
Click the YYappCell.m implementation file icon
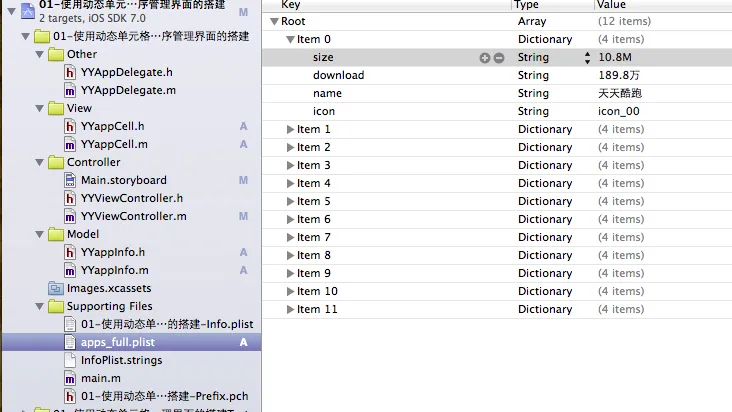tap(70, 145)
